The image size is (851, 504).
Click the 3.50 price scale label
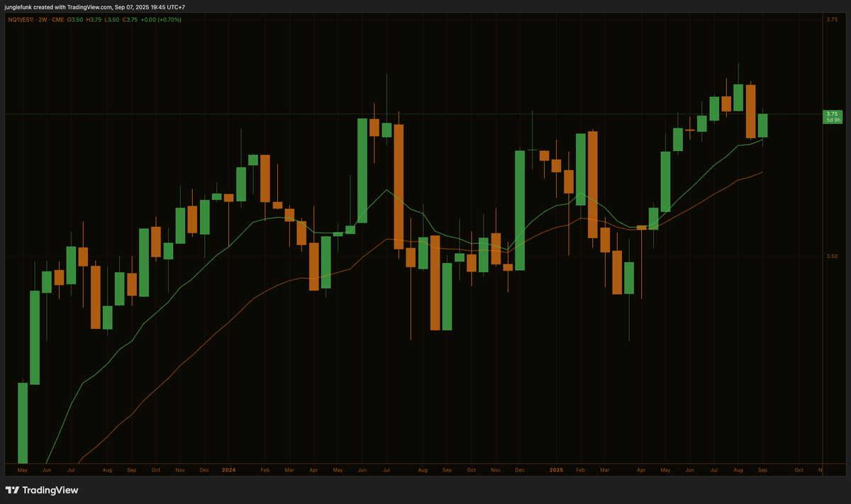pyautogui.click(x=832, y=256)
